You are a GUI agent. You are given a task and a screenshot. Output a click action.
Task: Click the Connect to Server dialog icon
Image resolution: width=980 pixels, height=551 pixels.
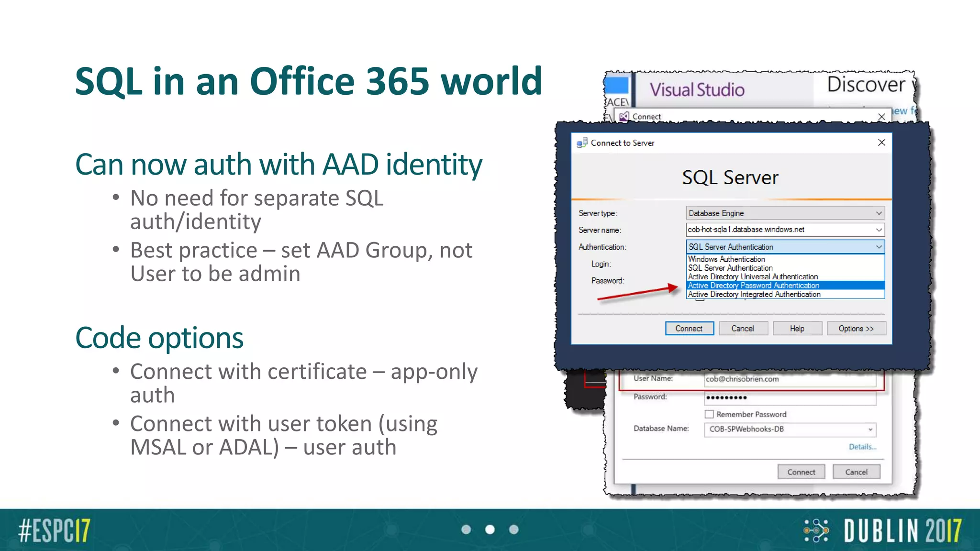pyautogui.click(x=582, y=143)
